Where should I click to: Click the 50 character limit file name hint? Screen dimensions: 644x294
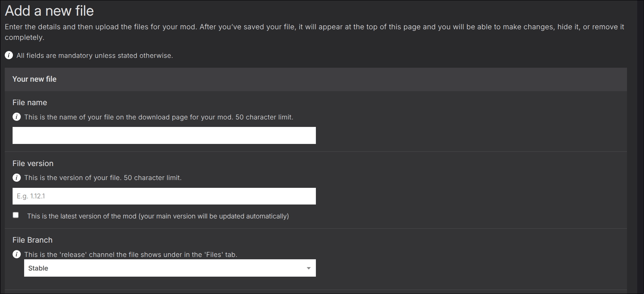tap(158, 117)
